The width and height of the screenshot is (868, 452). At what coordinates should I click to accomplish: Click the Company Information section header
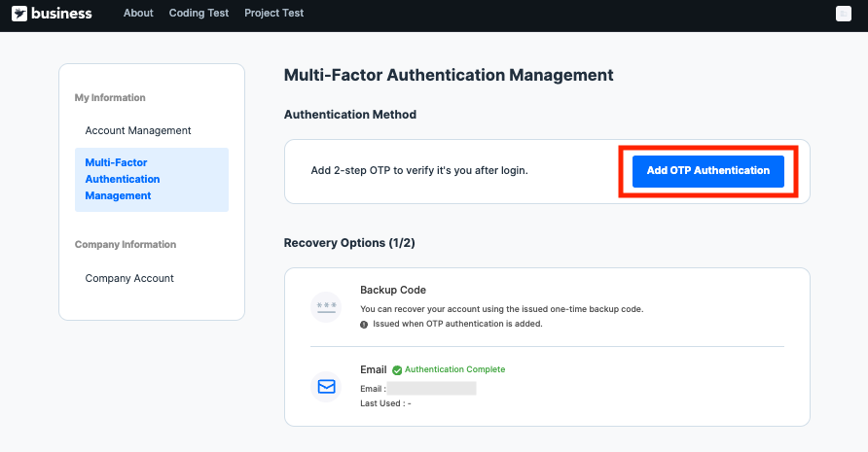(126, 244)
